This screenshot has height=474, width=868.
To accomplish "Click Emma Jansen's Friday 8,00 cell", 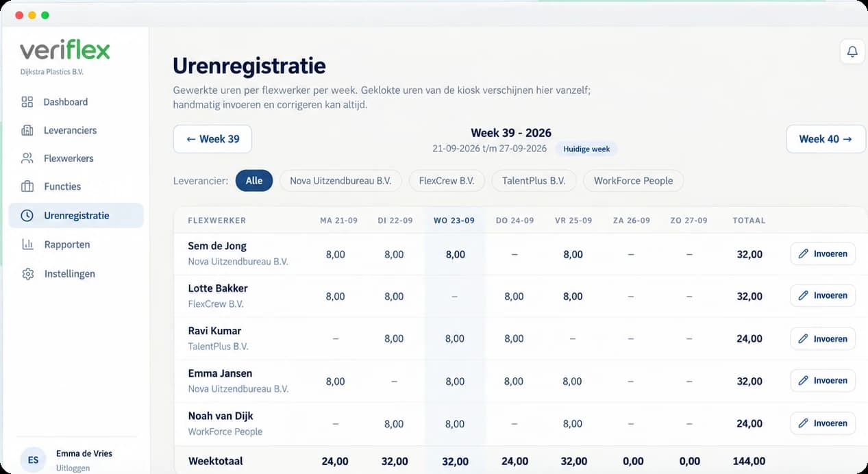I will click(572, 382).
